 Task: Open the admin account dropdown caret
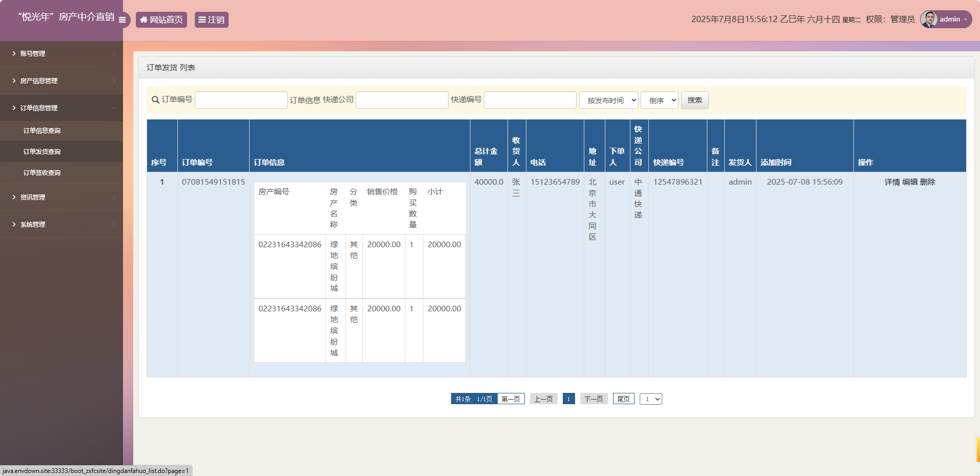pyautogui.click(x=966, y=19)
